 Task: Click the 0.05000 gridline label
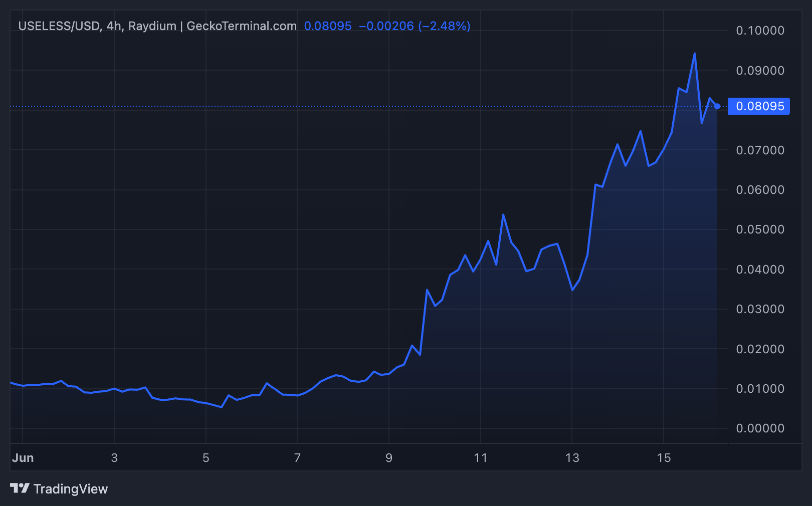(x=760, y=229)
